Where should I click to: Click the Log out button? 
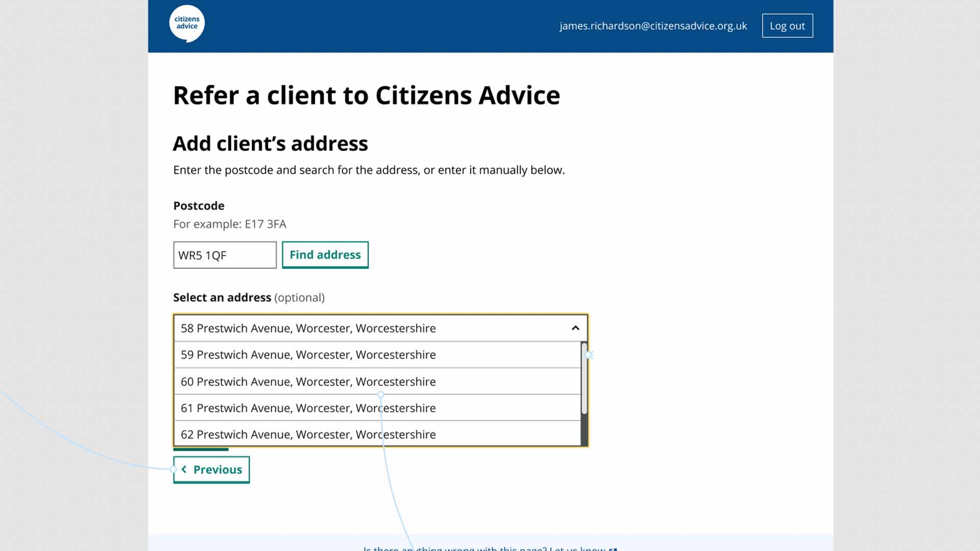787,26
